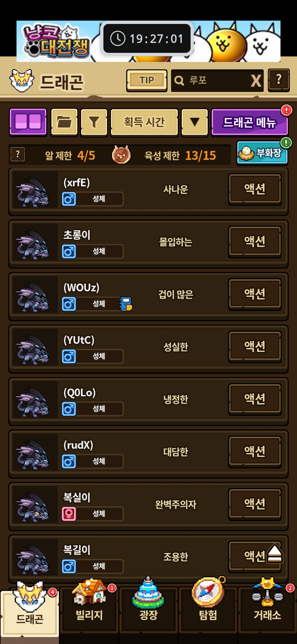Open the TIP button

(147, 80)
